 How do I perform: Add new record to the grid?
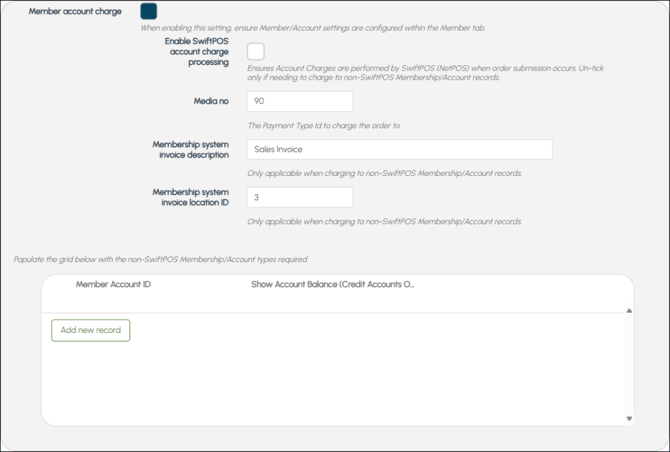[91, 330]
